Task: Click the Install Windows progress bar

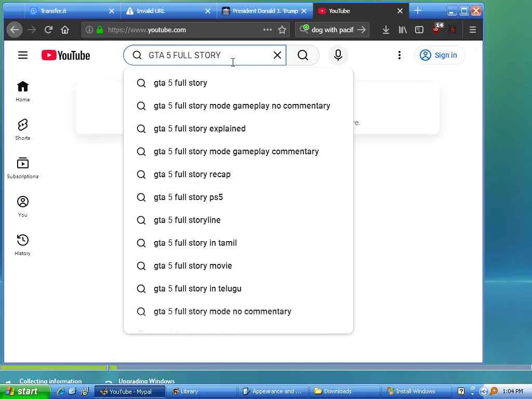Action: [x=266, y=367]
